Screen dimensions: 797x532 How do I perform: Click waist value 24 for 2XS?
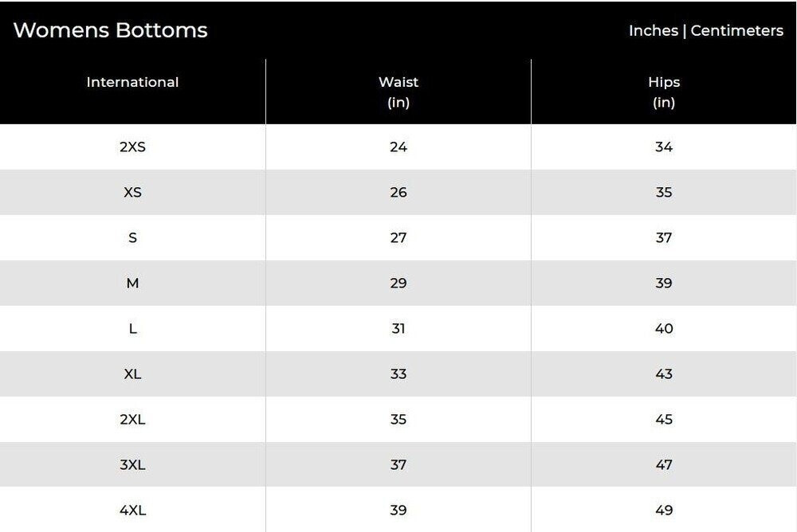click(x=398, y=147)
